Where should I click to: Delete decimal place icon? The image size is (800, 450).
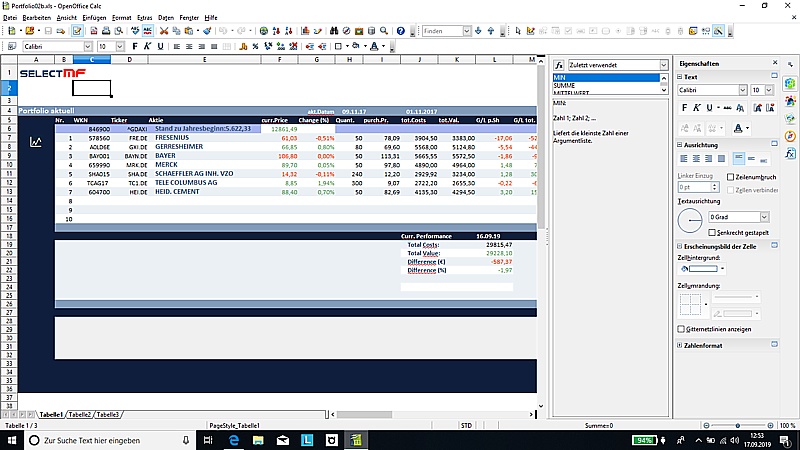pos(293,46)
